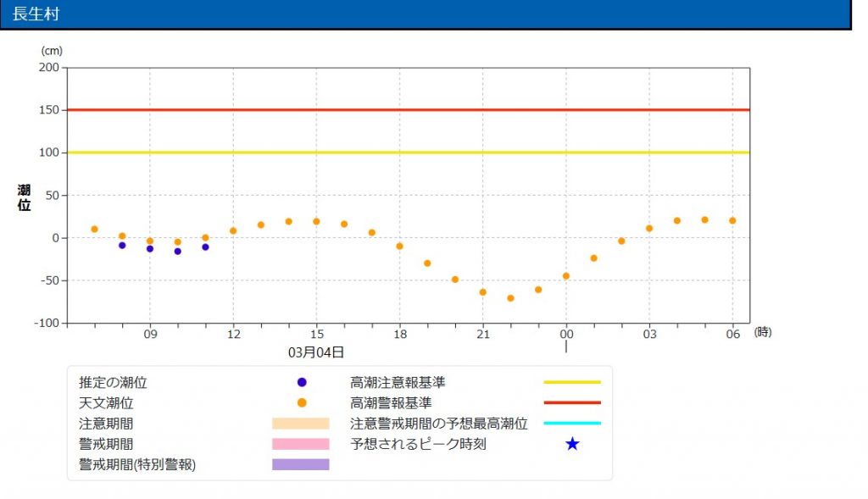Click the pink 警戒期間 legend swatch
This screenshot has height=499, width=868.
point(301,444)
